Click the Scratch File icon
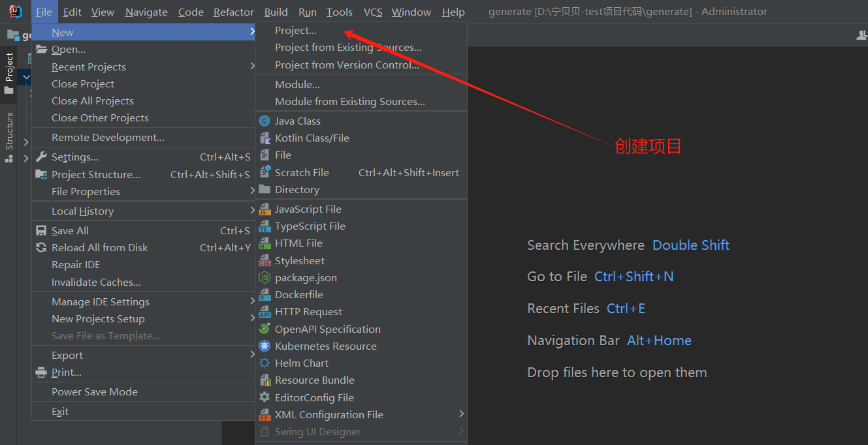 coord(265,172)
